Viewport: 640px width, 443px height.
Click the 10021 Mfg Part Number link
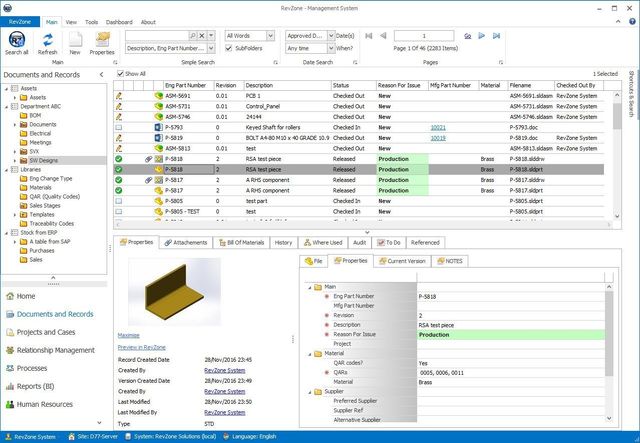point(438,128)
